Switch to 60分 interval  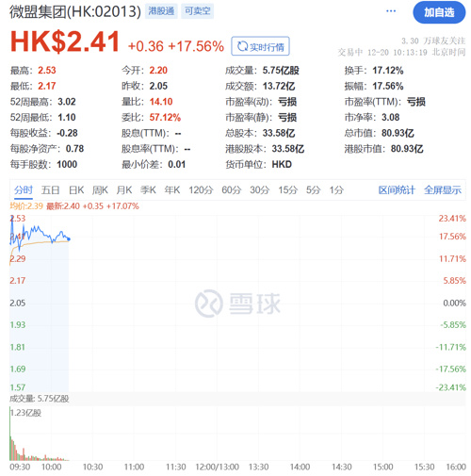pos(232,190)
